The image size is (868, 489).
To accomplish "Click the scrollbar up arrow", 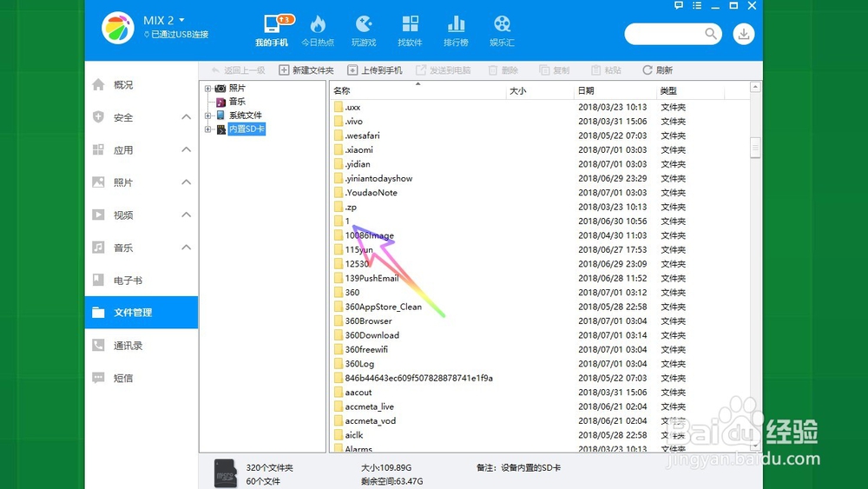I will point(755,87).
